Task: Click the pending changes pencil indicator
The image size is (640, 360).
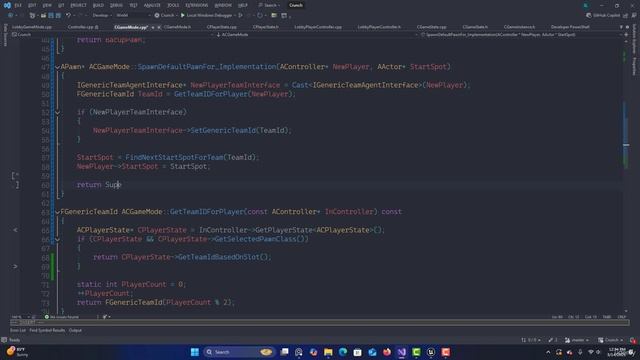Action: coord(553,340)
